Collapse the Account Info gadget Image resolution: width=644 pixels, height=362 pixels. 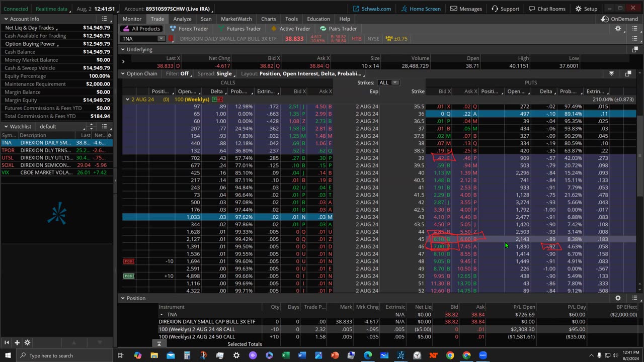tap(6, 19)
